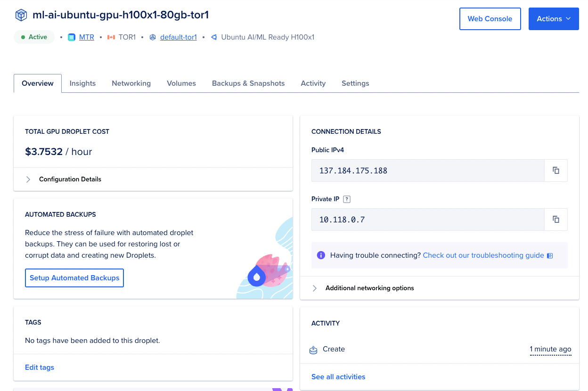Click the '1 minute ago' timestamp

tap(551, 350)
